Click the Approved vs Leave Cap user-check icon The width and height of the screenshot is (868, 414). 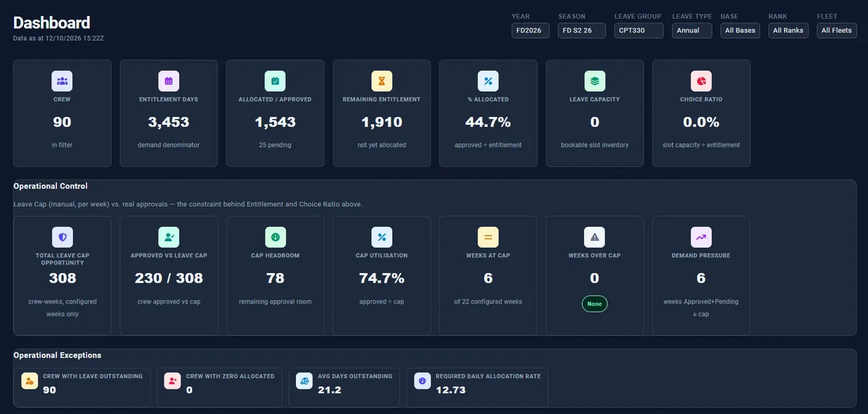tap(169, 237)
